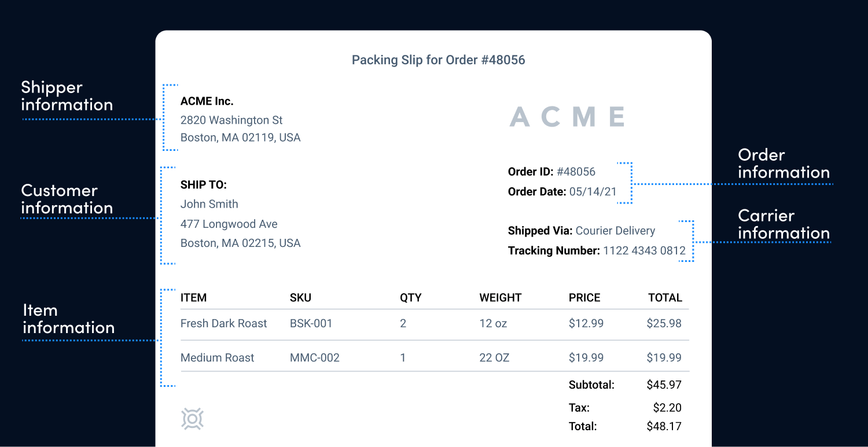Click the SHIP TO heading
The height and width of the screenshot is (447, 868).
[204, 184]
